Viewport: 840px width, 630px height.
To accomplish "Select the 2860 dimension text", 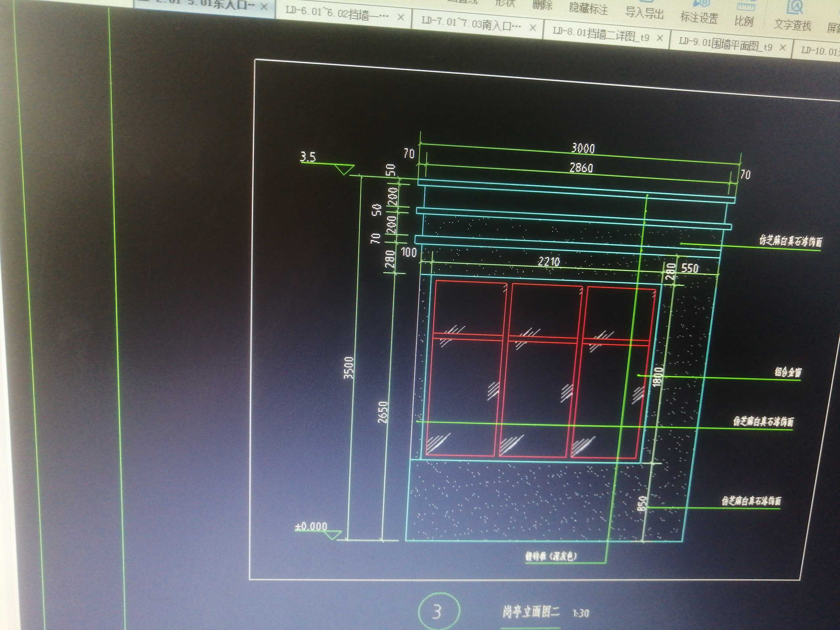I will pos(581,167).
